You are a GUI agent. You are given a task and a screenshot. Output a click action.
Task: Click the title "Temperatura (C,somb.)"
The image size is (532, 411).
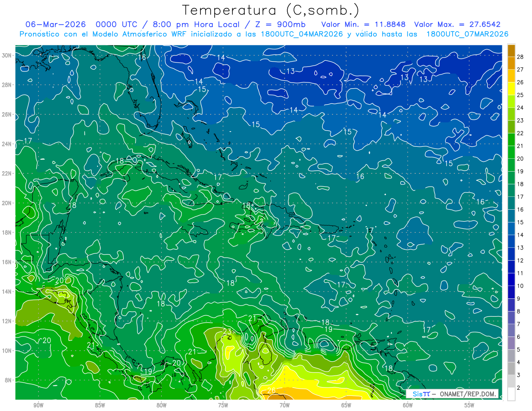[271, 10]
